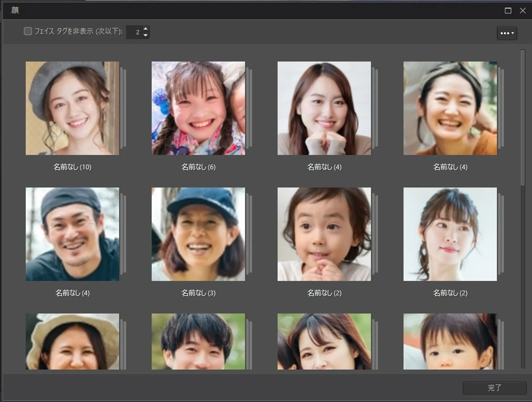Click the 完了 button

coord(495,388)
